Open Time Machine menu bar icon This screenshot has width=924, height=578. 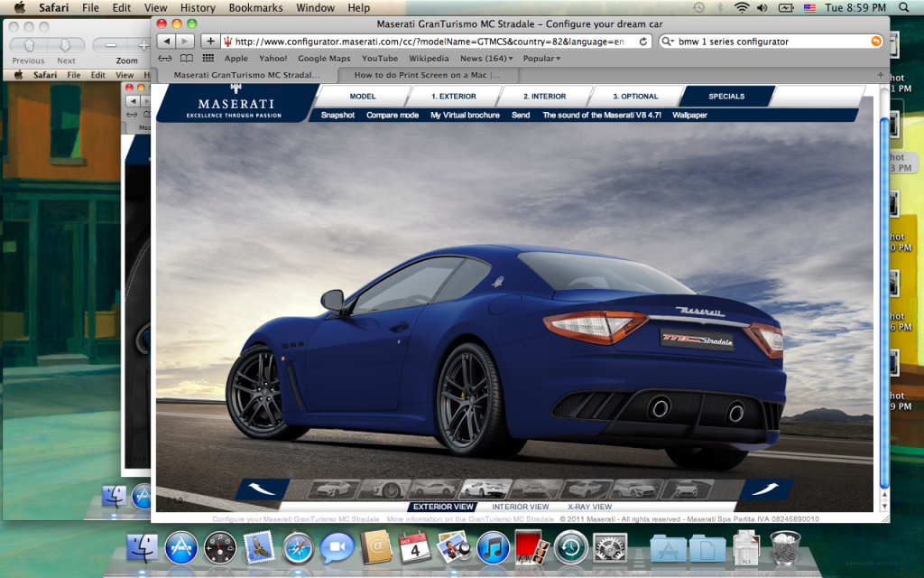click(698, 7)
